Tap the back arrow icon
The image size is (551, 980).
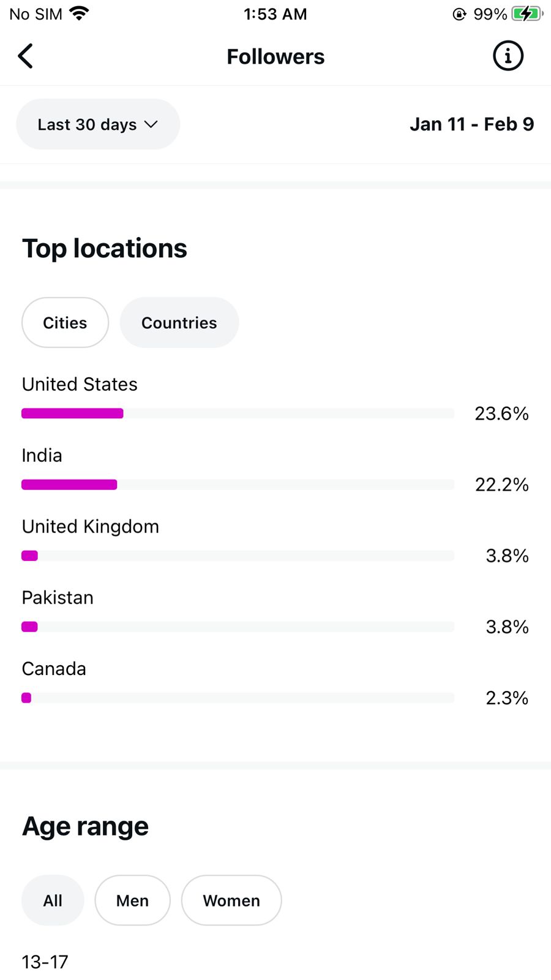point(26,56)
